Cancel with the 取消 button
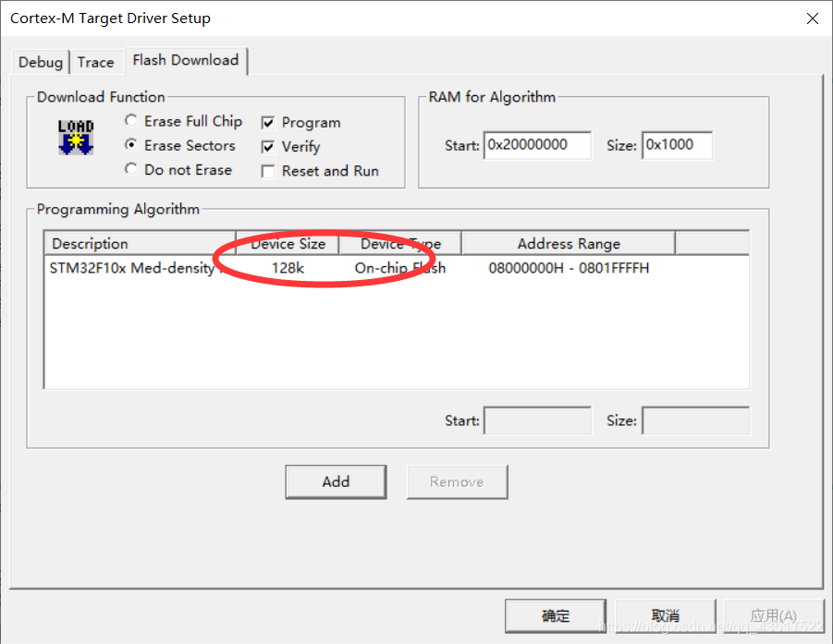 point(666,616)
